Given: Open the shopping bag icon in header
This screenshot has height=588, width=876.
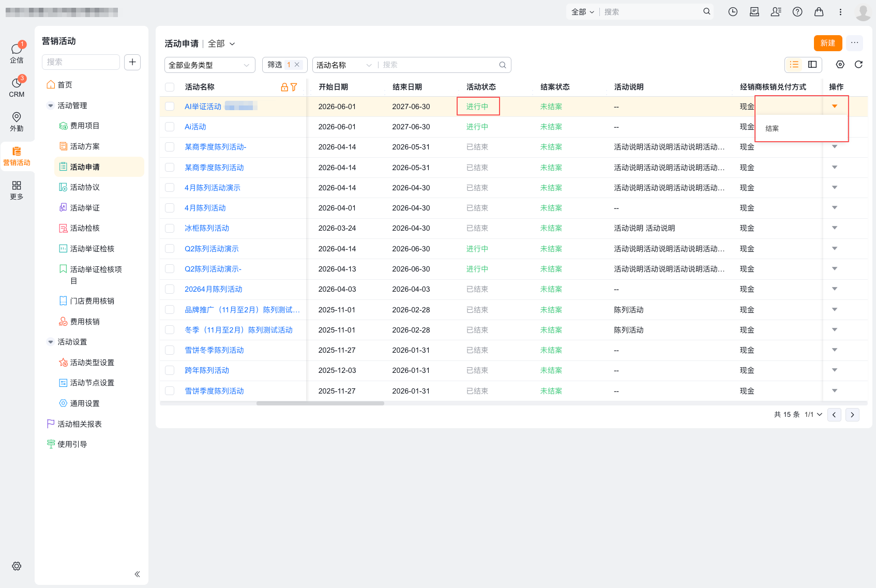Looking at the screenshot, I should point(819,11).
